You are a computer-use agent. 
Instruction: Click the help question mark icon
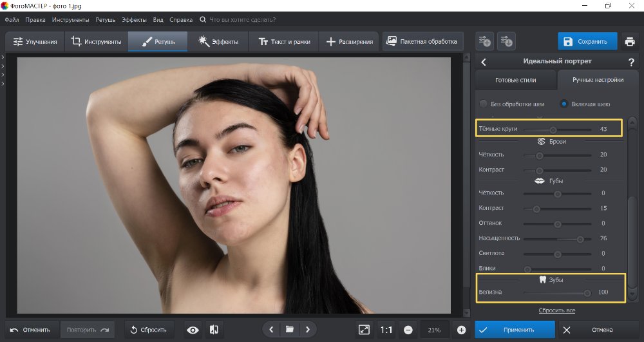click(631, 62)
